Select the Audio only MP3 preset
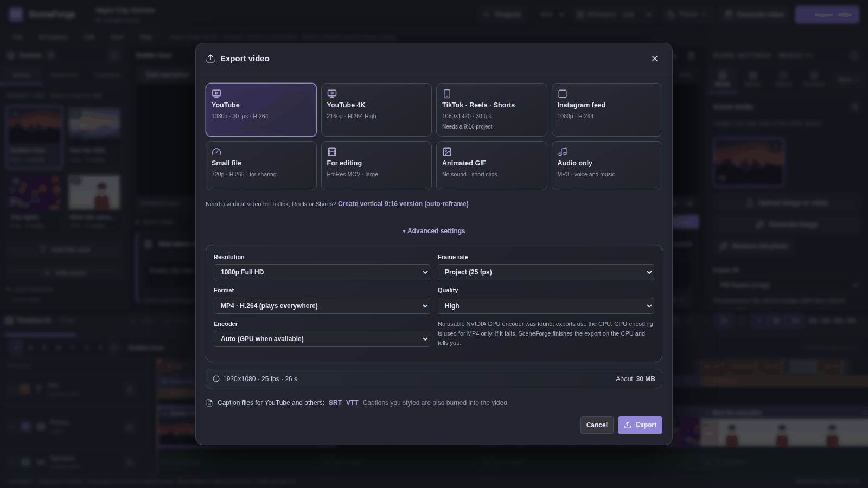This screenshot has height=488, width=868. [607, 166]
